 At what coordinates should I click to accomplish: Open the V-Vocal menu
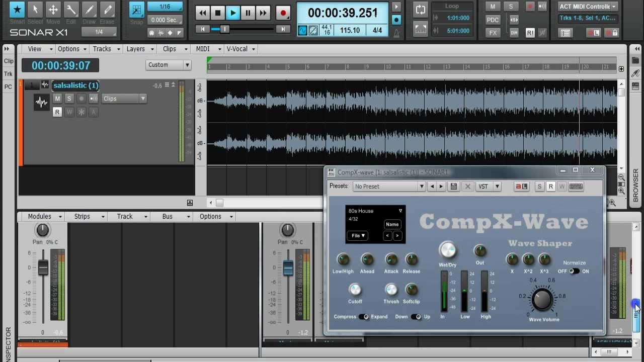[241, 49]
